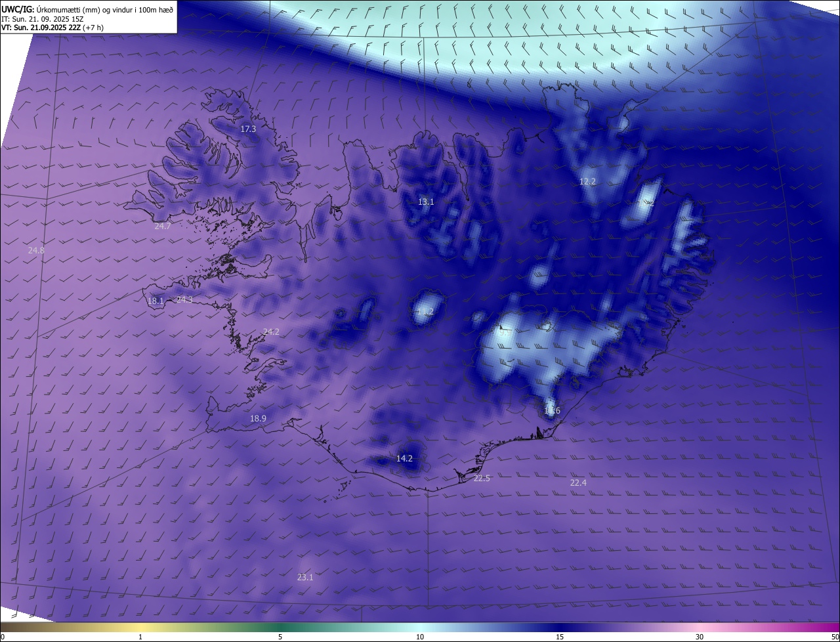Click the 10 tick on the color scale
840x642 pixels.
pyautogui.click(x=420, y=637)
